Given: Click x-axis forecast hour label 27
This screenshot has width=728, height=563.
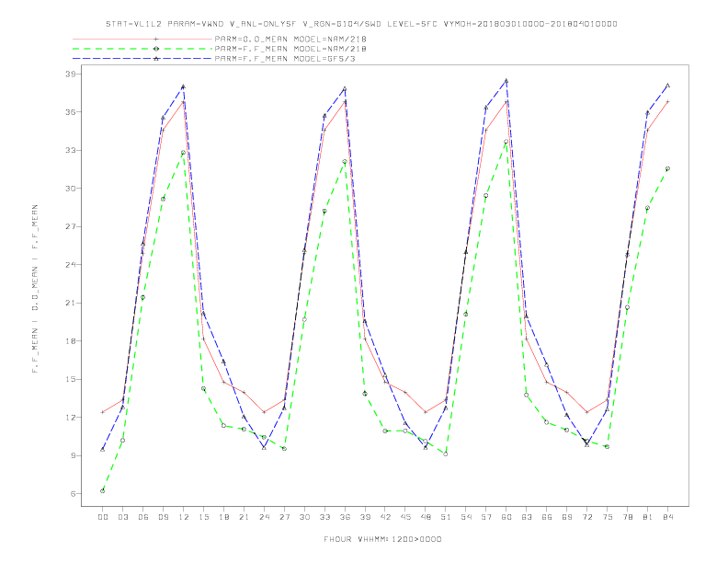Looking at the screenshot, I should 284,517.
